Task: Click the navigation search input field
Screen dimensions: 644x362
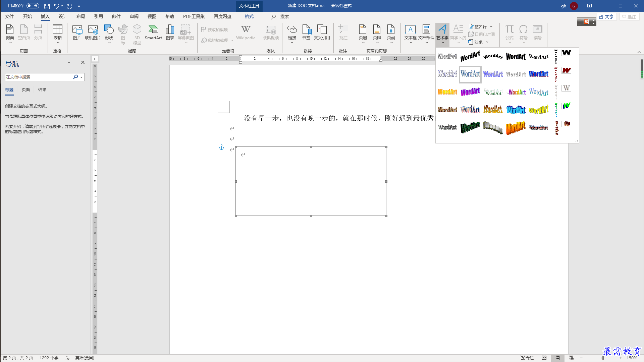Action: 39,77
